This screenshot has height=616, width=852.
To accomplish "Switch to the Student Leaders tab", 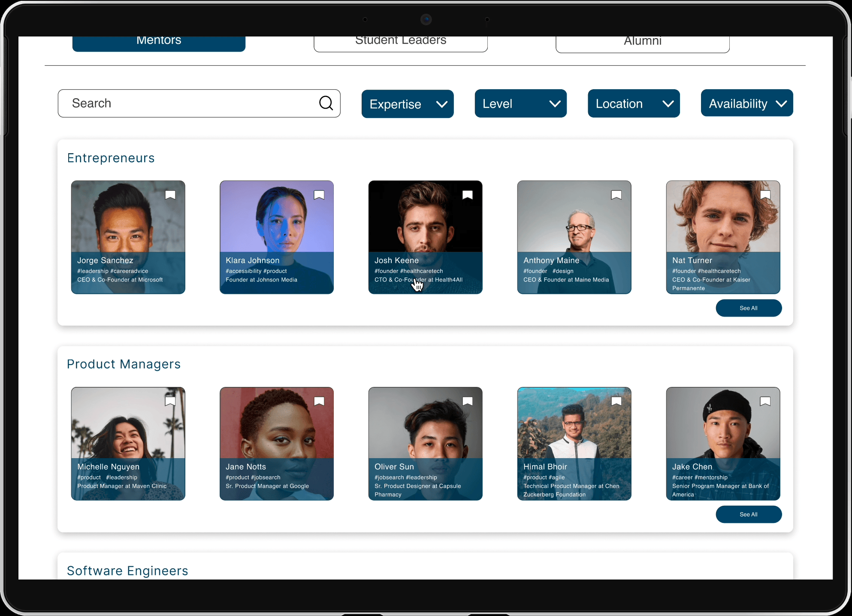I will point(401,43).
